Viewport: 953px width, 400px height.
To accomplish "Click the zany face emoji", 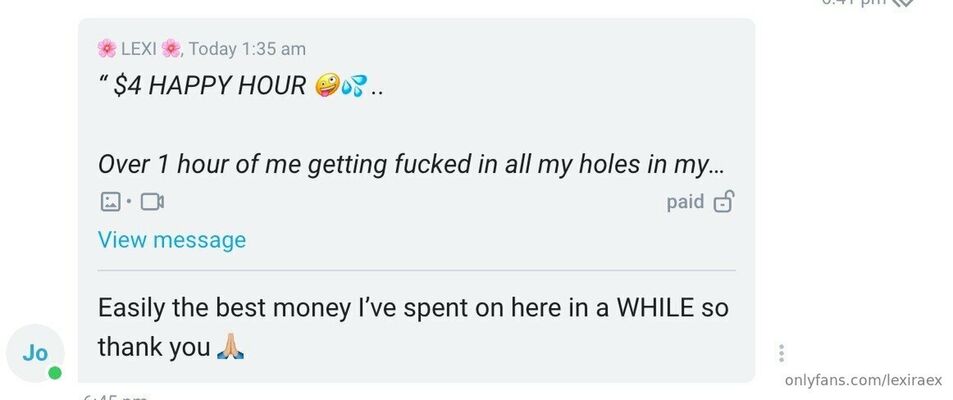I will pos(326,86).
